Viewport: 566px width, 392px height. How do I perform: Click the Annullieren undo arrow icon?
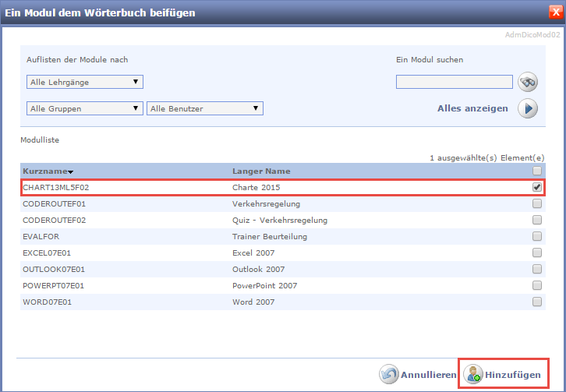pos(389,375)
